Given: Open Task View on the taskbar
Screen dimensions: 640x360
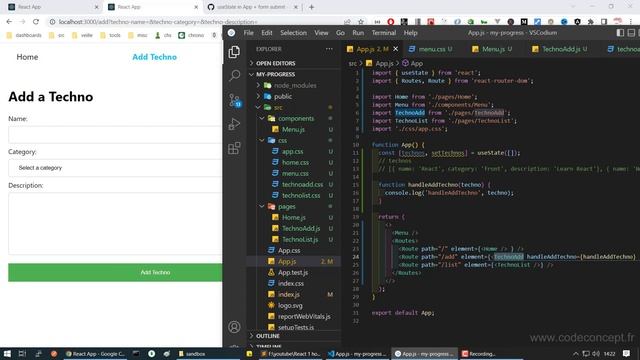Looking at the screenshot, I should 22,354.
